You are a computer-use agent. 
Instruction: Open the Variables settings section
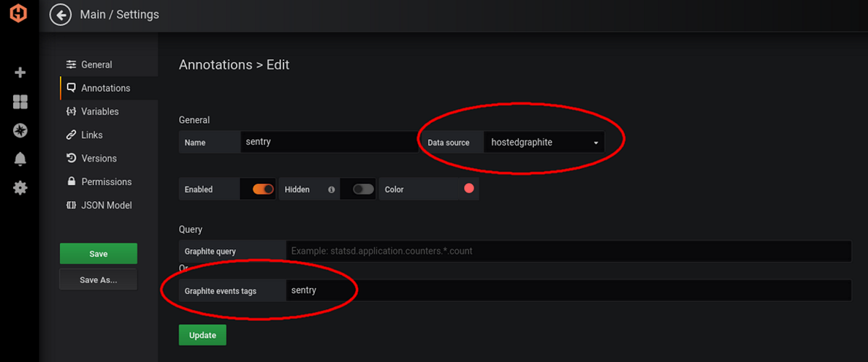pos(109,111)
